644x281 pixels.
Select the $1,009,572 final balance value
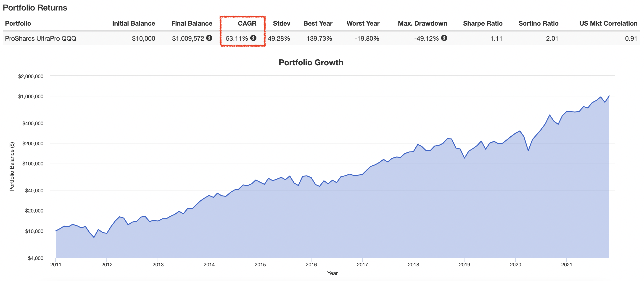(188, 39)
